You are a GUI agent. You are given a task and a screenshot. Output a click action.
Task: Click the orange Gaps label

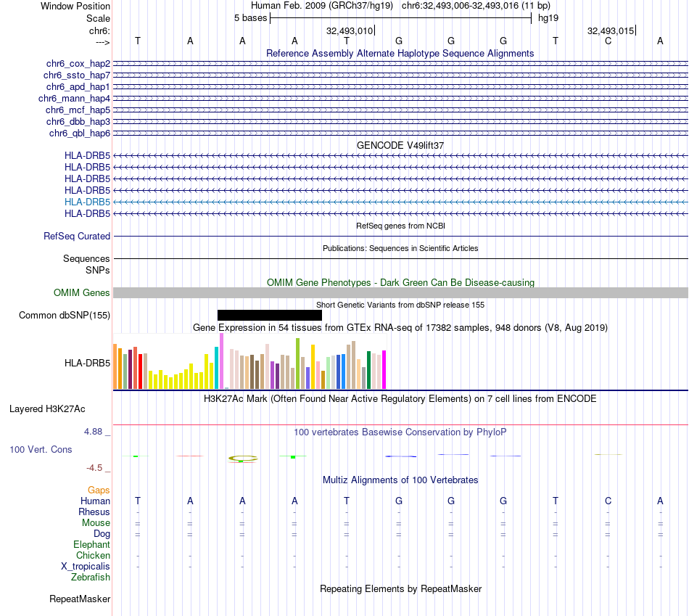click(x=99, y=490)
